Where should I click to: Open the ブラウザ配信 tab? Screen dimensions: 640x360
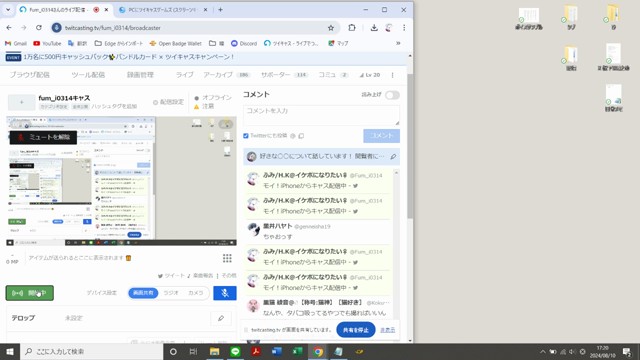pos(29,75)
